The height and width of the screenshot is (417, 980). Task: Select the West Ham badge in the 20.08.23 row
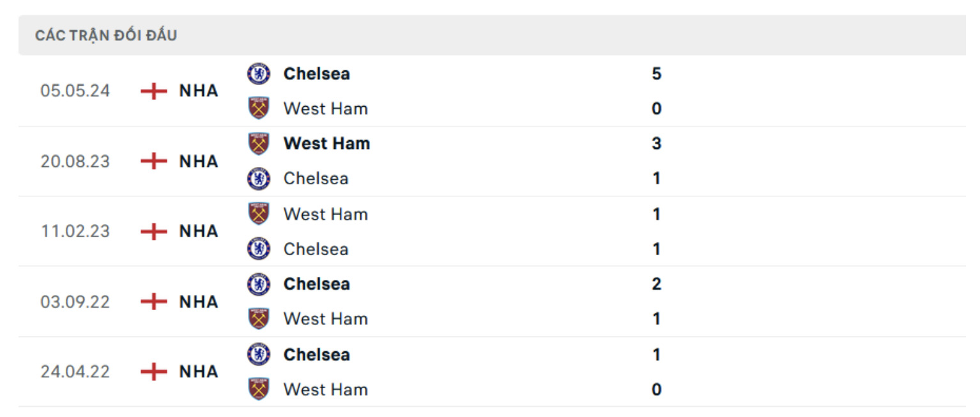coord(259,142)
